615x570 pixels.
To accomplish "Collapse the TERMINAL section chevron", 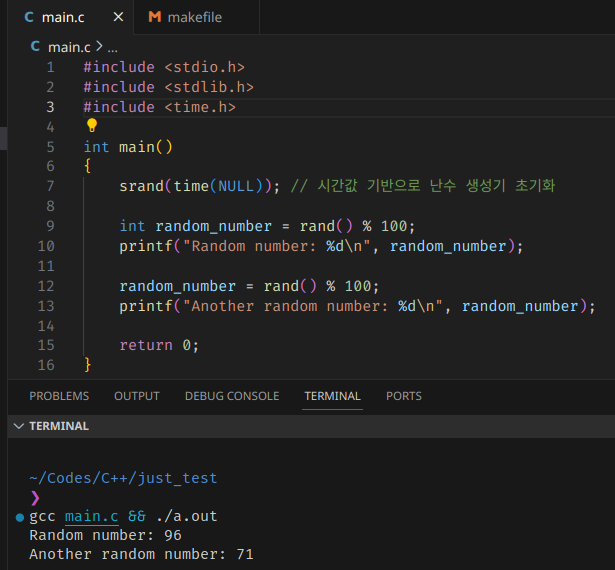I will (x=17, y=426).
